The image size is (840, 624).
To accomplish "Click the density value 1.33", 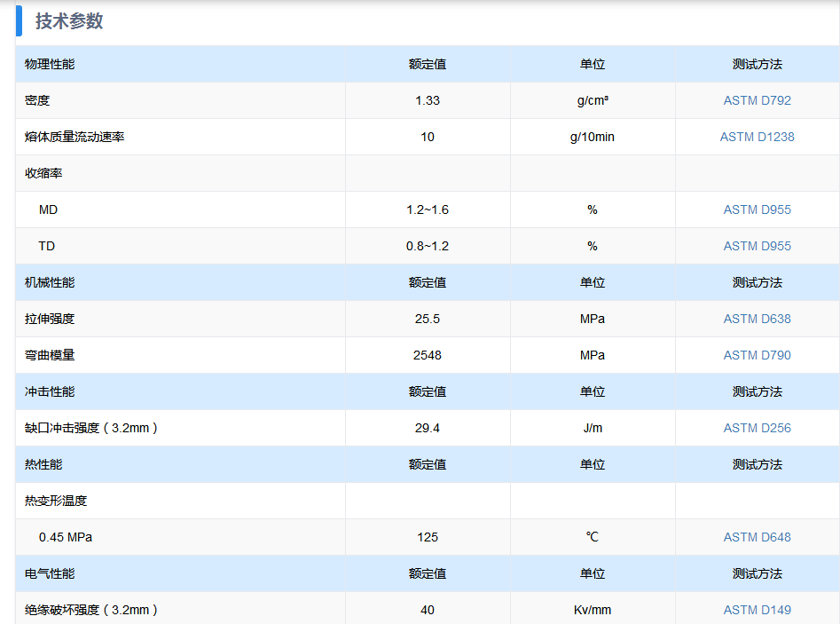I will pos(427,100).
